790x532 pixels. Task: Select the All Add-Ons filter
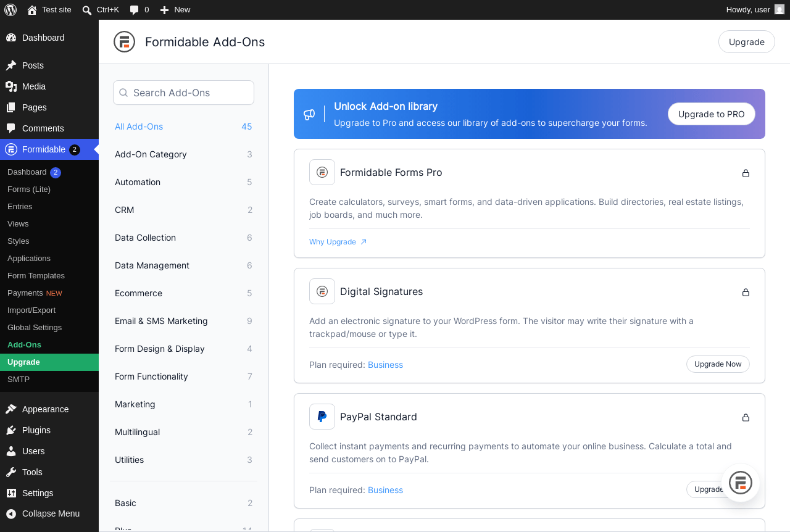(x=183, y=127)
